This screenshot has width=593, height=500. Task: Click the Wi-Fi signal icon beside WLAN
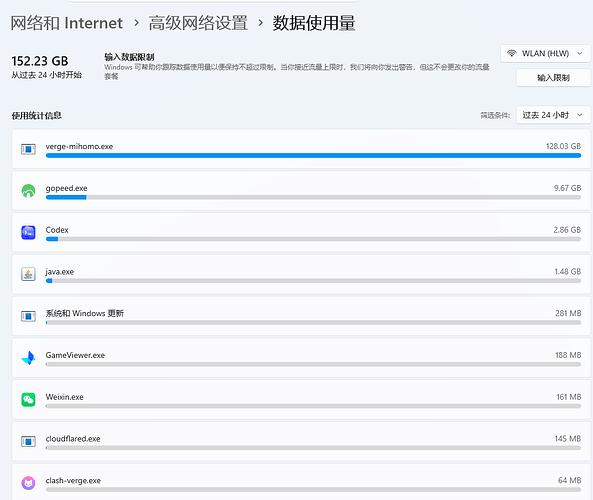(x=512, y=53)
